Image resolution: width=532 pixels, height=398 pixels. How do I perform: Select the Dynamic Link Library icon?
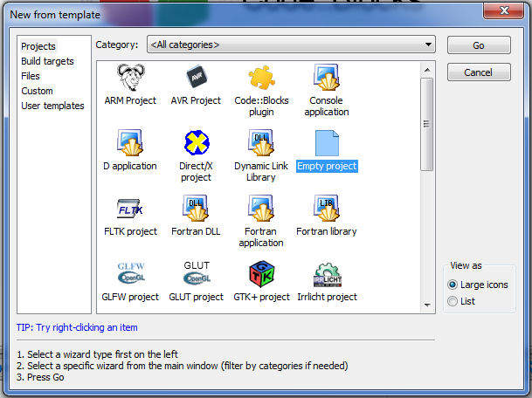(261, 143)
